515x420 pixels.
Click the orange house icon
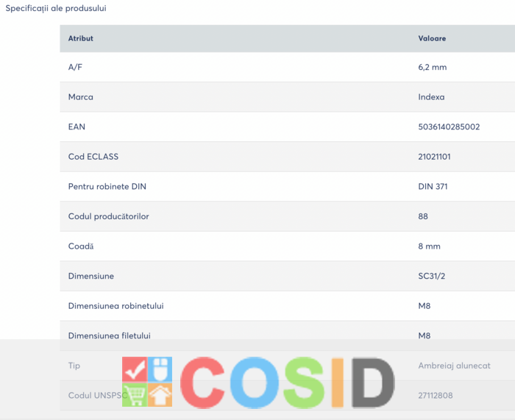click(160, 395)
